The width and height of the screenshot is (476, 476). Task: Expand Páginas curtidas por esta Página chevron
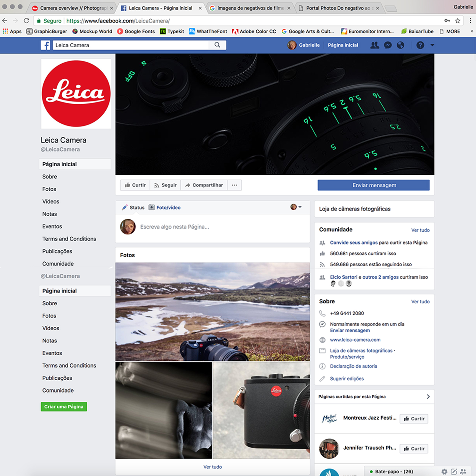point(428,397)
